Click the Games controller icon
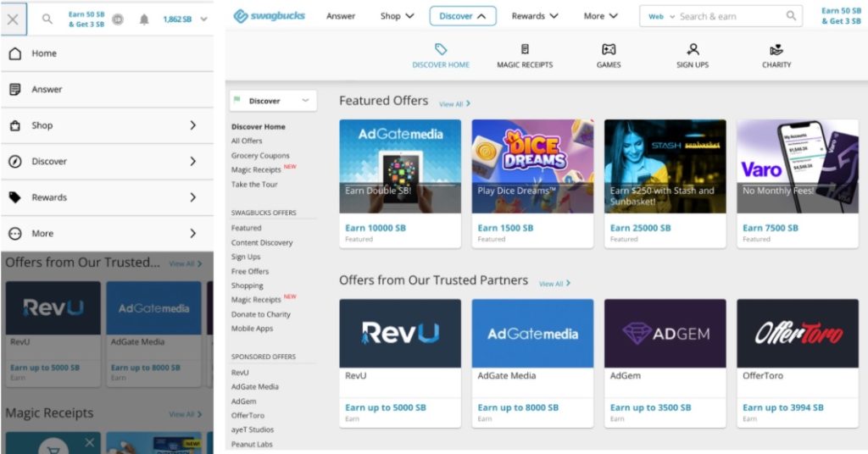 click(x=609, y=50)
